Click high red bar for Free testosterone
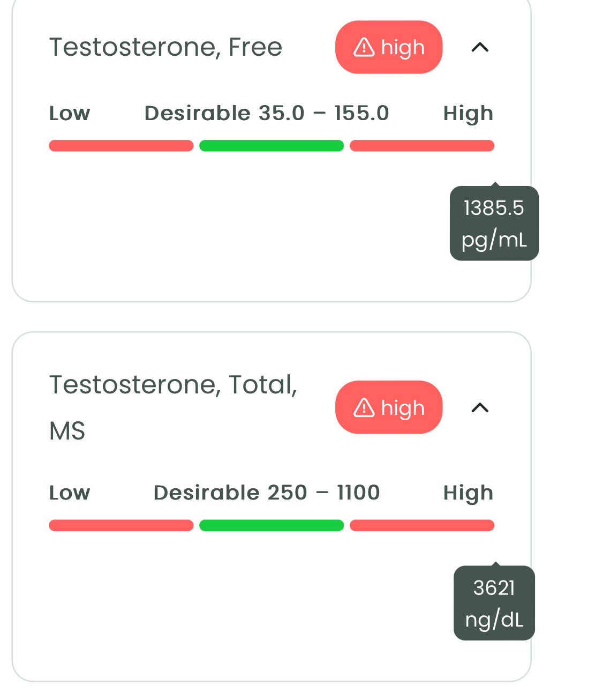 pyautogui.click(x=422, y=146)
